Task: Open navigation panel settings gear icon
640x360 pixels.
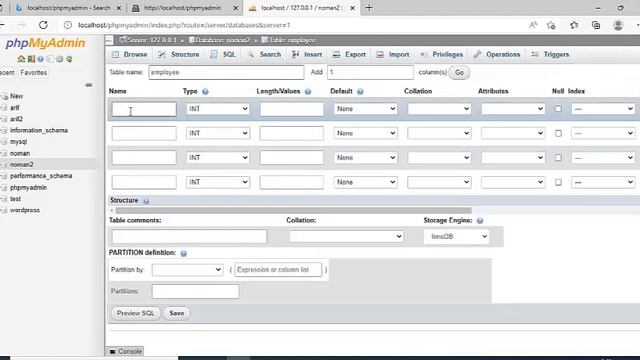Action: [60, 59]
